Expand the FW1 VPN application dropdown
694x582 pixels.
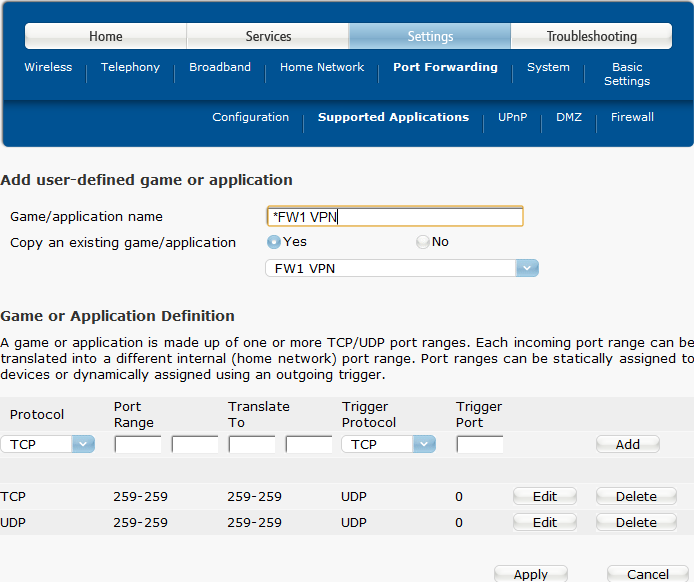tap(527, 268)
